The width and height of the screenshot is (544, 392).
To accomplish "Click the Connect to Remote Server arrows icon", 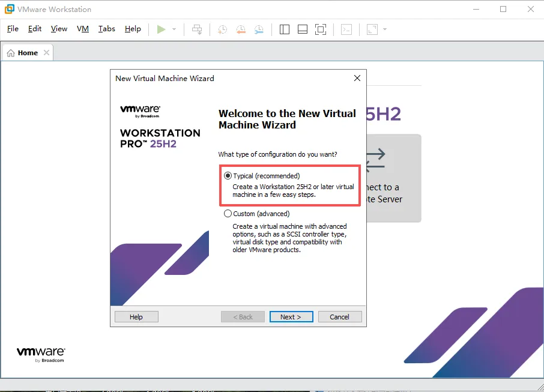I will point(376,160).
